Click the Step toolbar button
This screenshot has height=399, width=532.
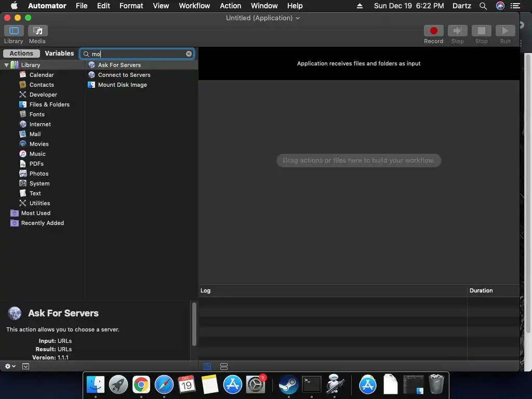coord(457,31)
